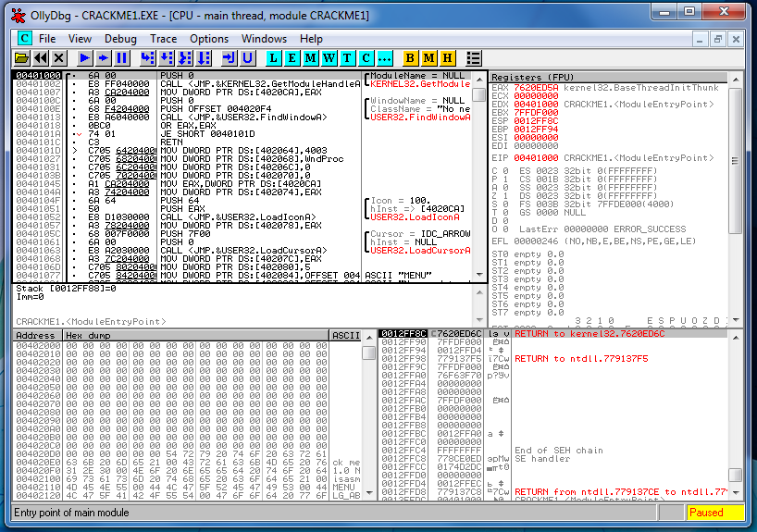Open Memory breakpoints with the yellow M icon
The height and width of the screenshot is (532, 757).
pyautogui.click(x=428, y=58)
